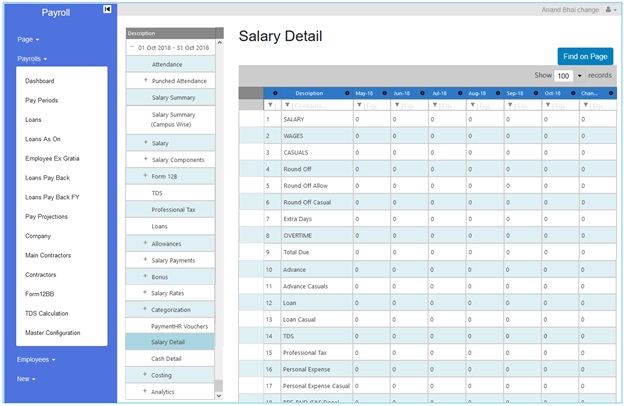The height and width of the screenshot is (406, 624).
Task: Open the Jun-18 column header menu dot
Action: (x=423, y=93)
